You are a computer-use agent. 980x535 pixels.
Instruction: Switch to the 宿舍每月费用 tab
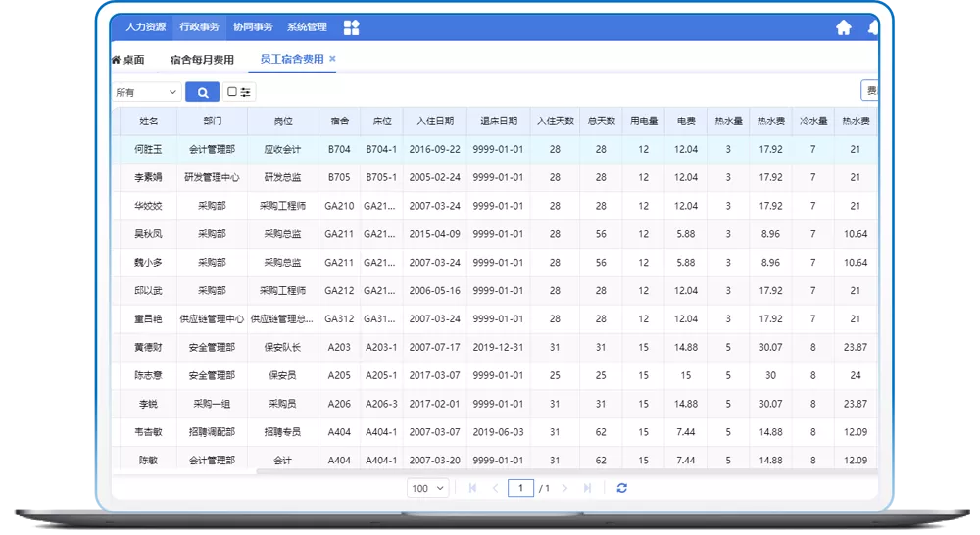point(202,60)
